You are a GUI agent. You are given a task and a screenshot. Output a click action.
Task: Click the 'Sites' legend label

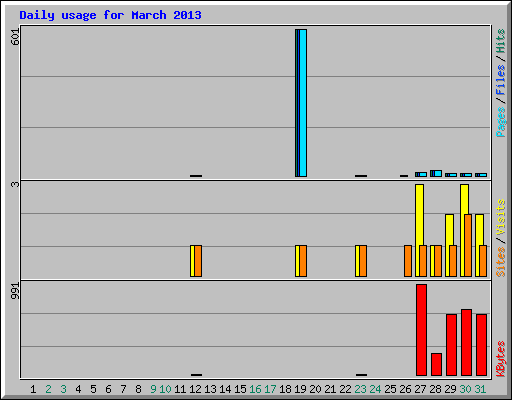(501, 262)
